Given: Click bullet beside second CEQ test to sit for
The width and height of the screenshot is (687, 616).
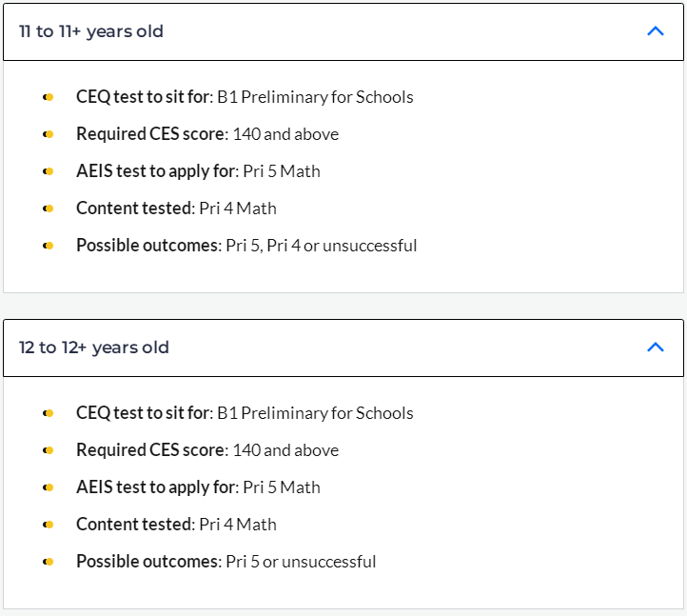Looking at the screenshot, I should [49, 413].
